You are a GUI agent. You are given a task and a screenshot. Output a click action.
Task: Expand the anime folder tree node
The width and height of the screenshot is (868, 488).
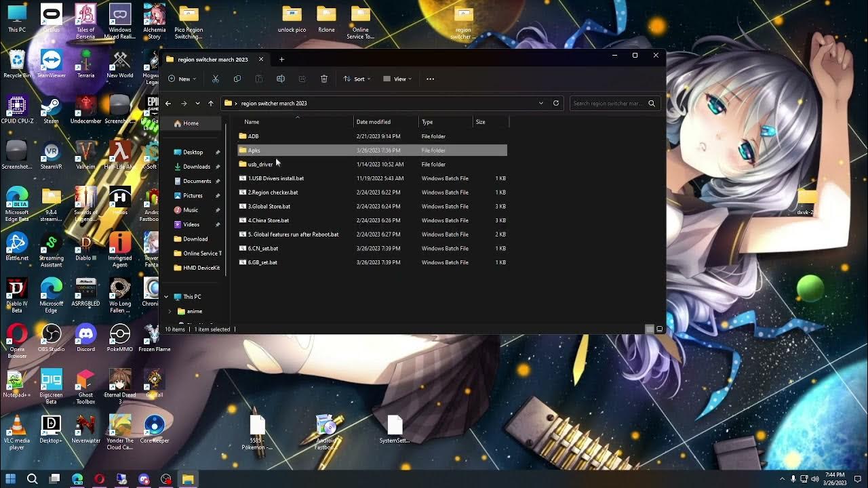pyautogui.click(x=170, y=311)
